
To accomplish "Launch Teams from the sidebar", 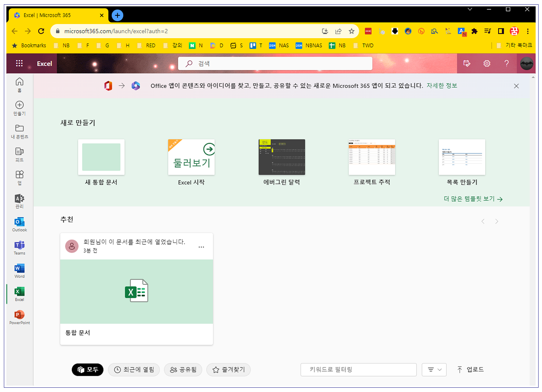I will (x=20, y=248).
